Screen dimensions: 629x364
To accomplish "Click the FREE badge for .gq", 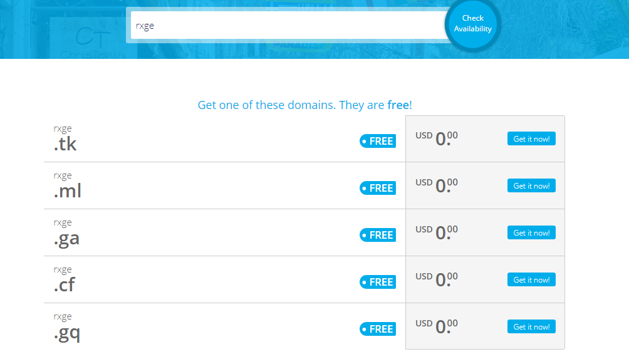I will [x=378, y=329].
